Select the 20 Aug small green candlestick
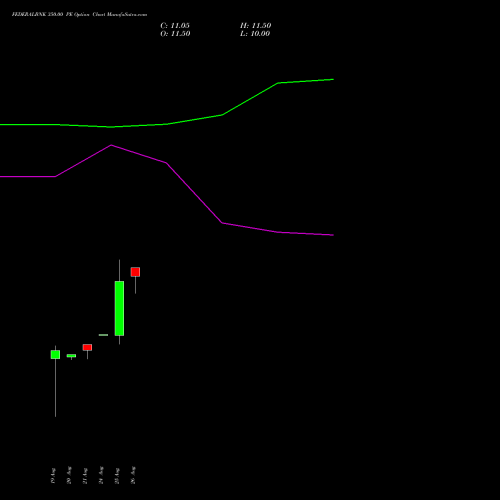The width and height of the screenshot is (500, 500). tap(71, 356)
